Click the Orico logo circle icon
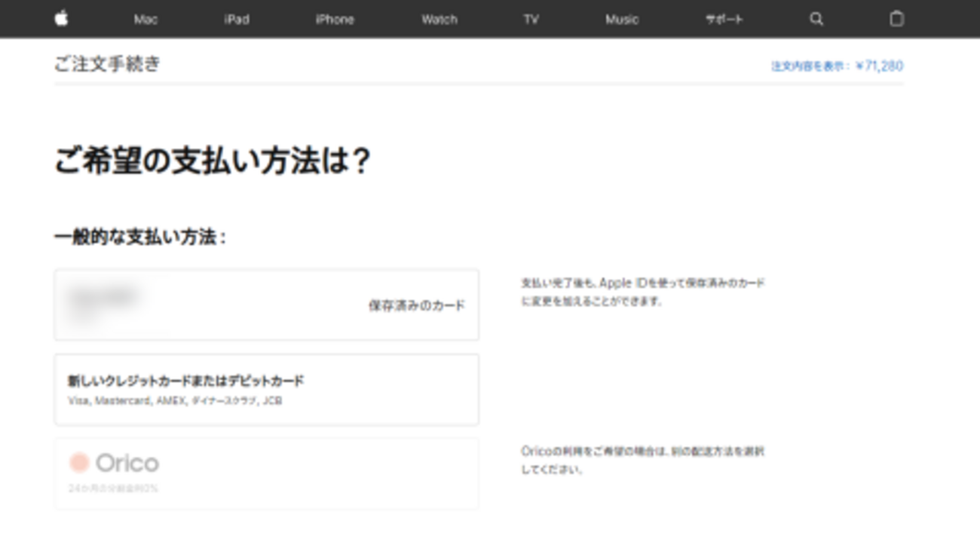Screen dimensions: 980x533 [79, 462]
